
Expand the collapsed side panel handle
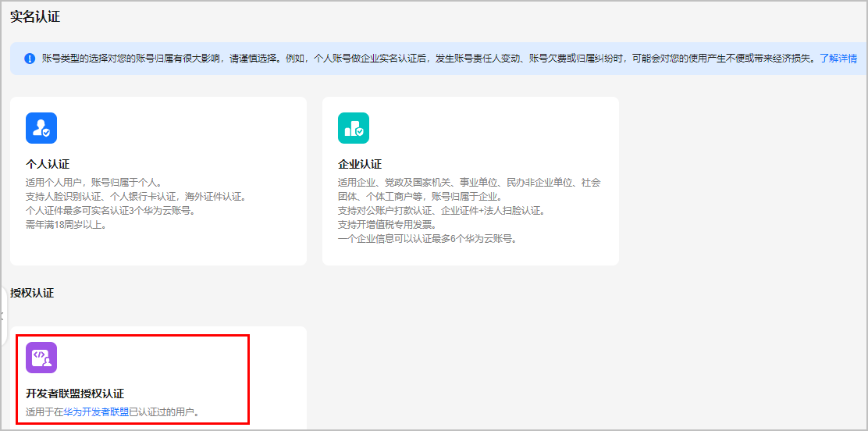click(3, 316)
